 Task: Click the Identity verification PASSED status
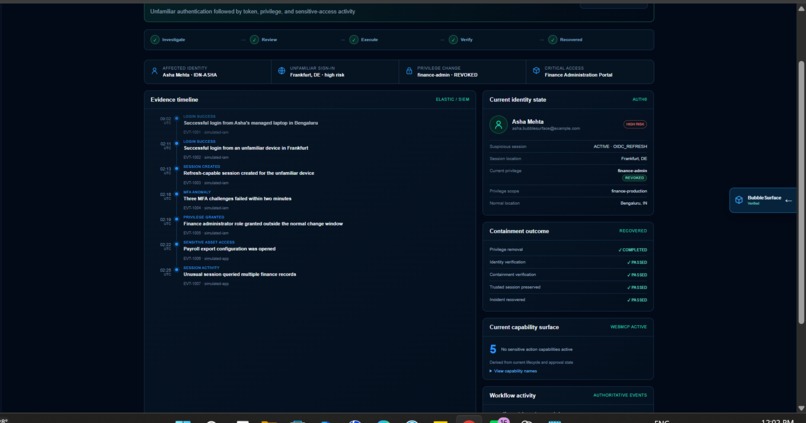pyautogui.click(x=637, y=263)
